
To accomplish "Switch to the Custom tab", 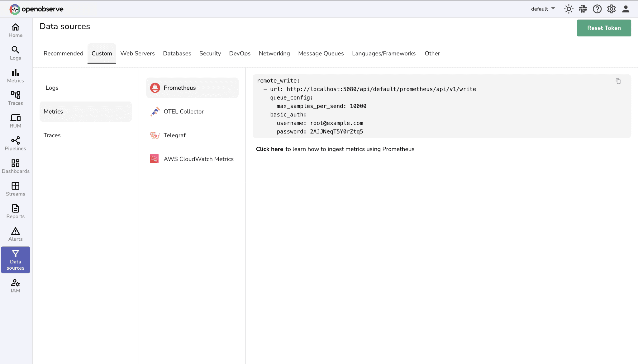I will [102, 54].
